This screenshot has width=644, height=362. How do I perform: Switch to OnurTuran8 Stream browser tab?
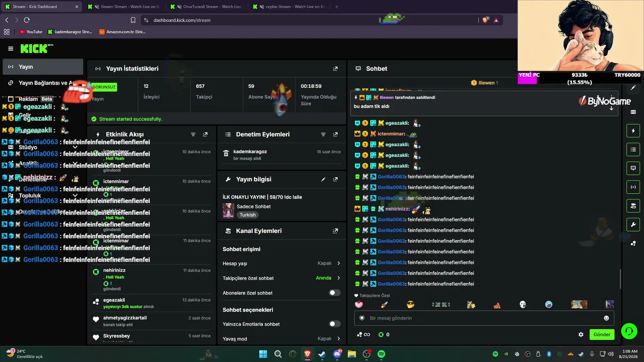(x=207, y=7)
